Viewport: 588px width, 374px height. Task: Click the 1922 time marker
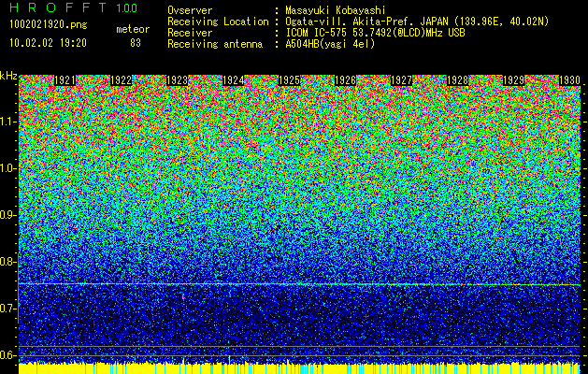pyautogui.click(x=122, y=80)
